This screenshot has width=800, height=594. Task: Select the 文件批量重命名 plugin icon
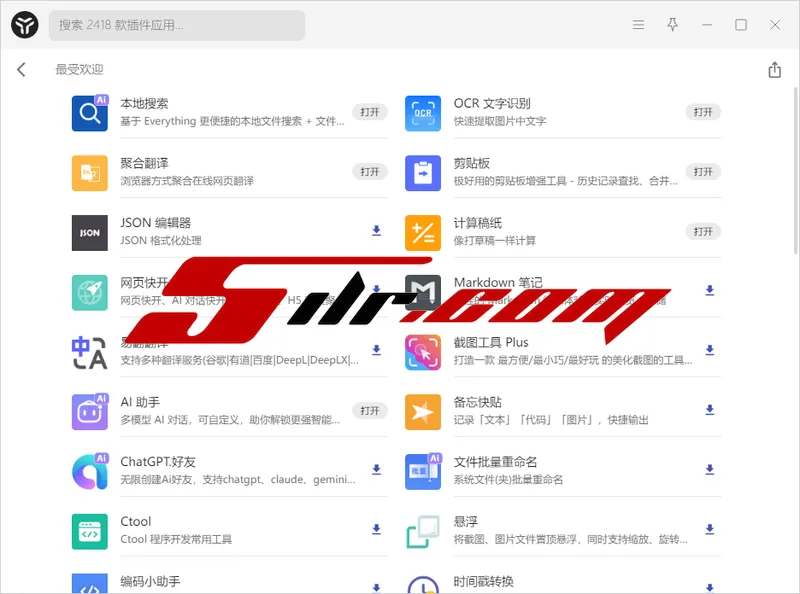(x=422, y=472)
